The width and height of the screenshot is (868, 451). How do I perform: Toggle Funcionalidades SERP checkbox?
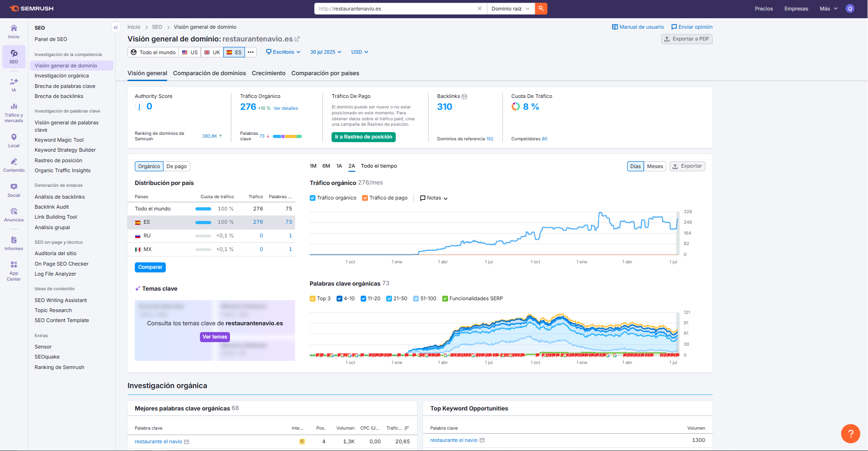[x=445, y=299]
